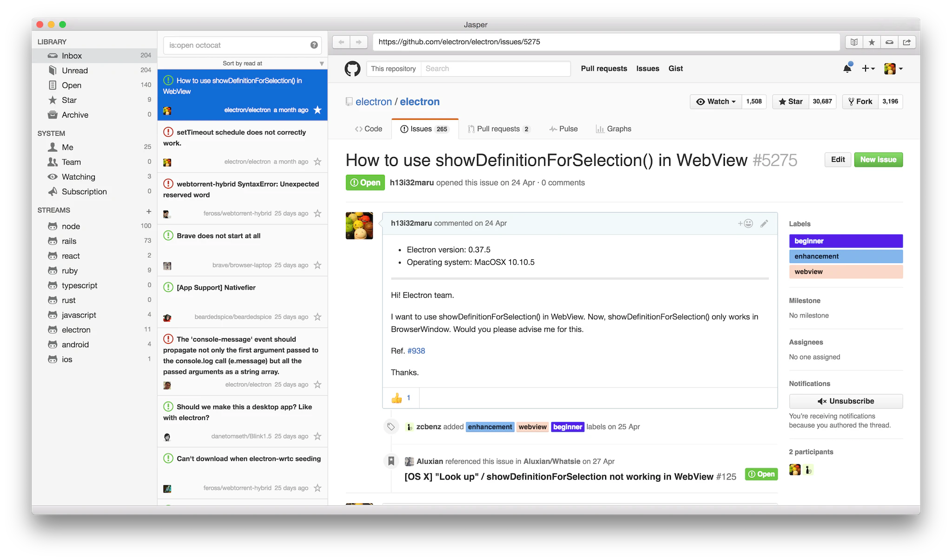The width and height of the screenshot is (952, 560).
Task: Open the #938 issue reference link
Action: click(x=416, y=351)
